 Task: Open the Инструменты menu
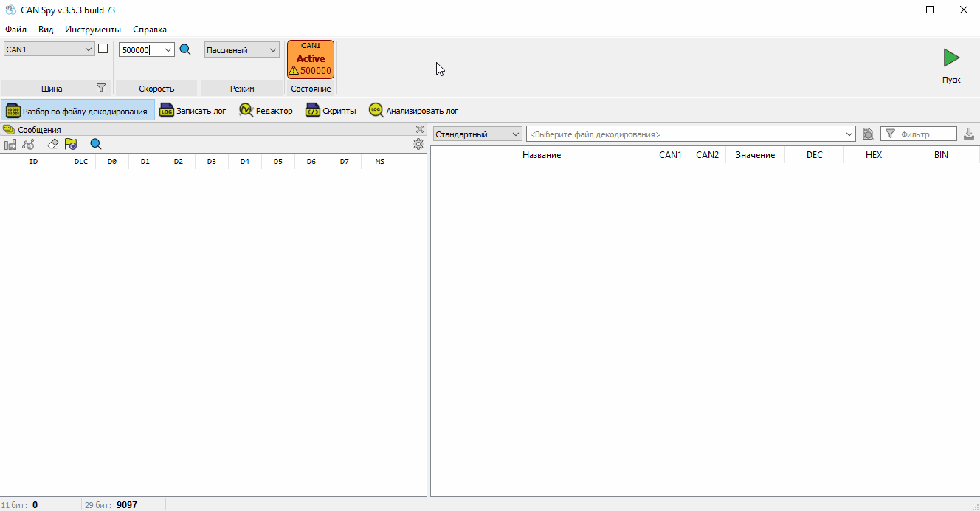[93, 30]
